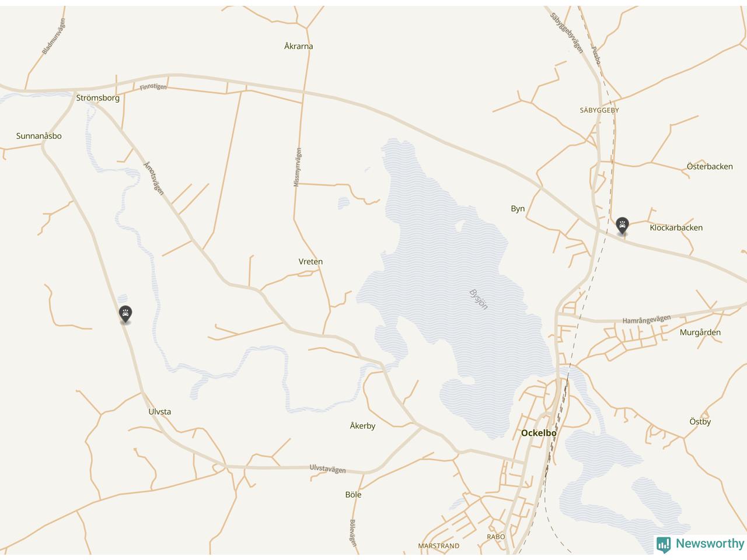
Task: Click the car marker north of Ulvsta
Action: (125, 314)
